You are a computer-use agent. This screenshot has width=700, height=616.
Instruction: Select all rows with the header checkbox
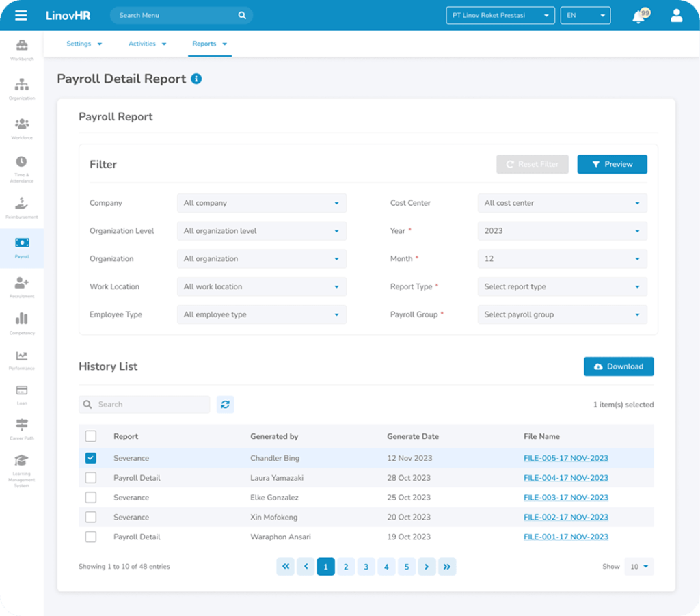90,436
